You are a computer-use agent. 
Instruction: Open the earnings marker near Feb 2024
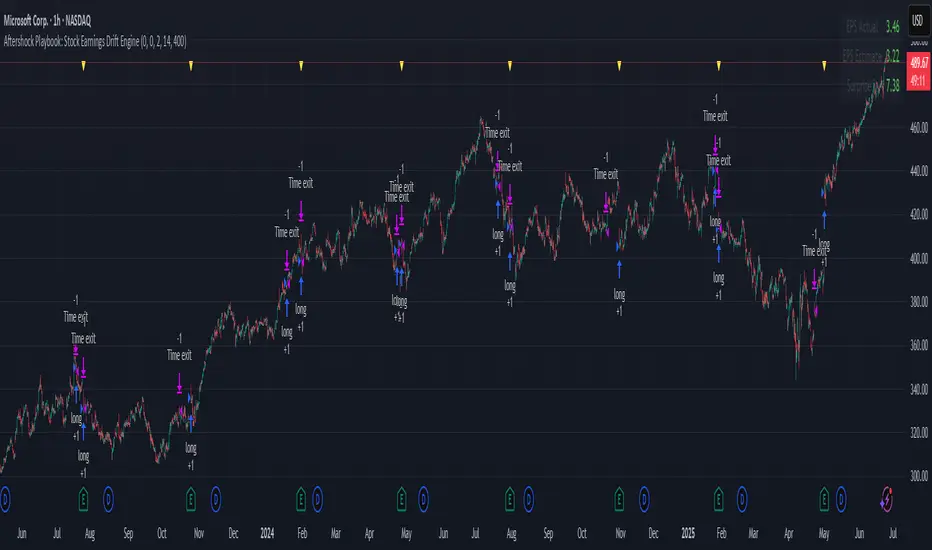click(301, 495)
